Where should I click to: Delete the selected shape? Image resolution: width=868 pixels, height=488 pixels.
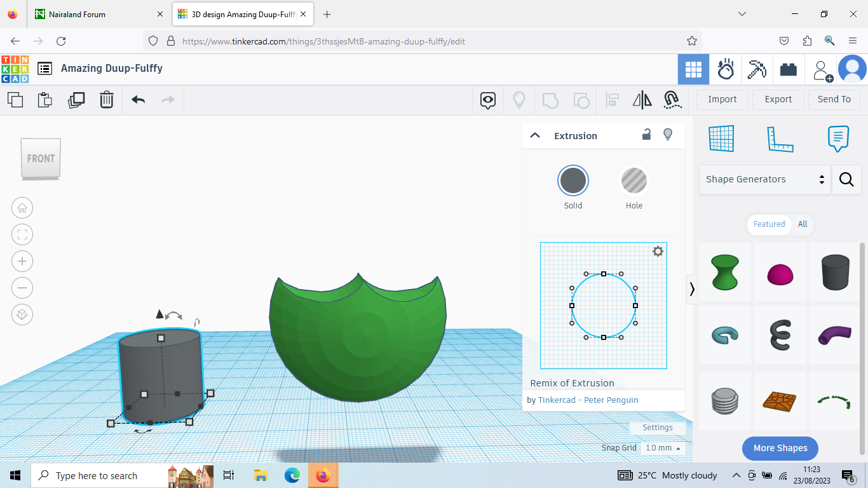click(107, 100)
